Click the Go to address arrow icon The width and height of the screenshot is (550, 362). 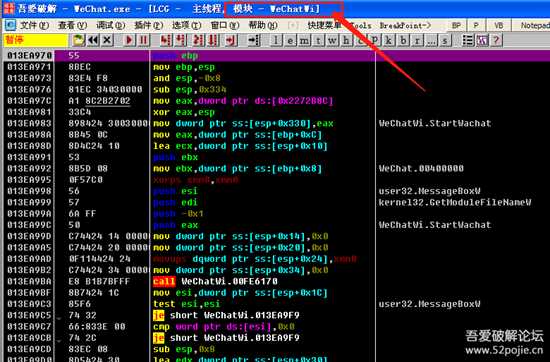point(254,40)
